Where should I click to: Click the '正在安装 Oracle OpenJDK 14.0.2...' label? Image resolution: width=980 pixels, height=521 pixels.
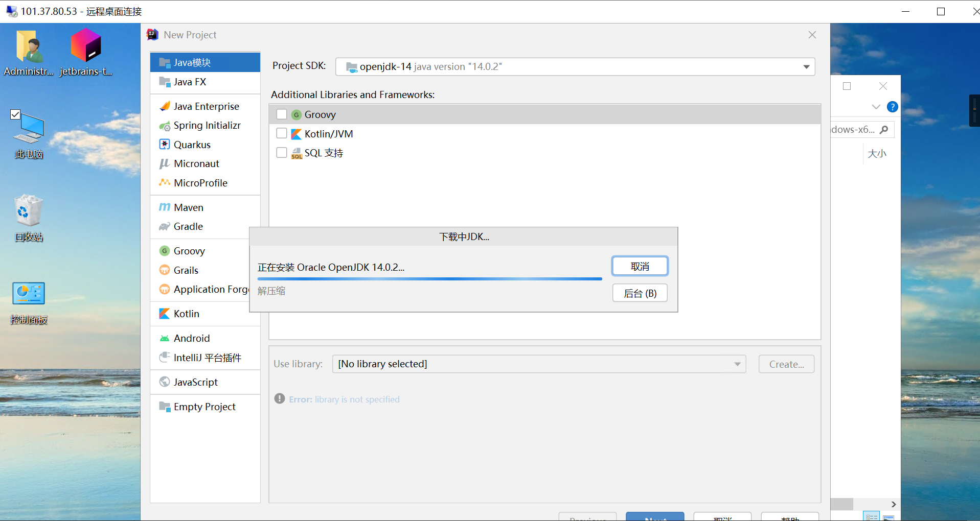331,267
